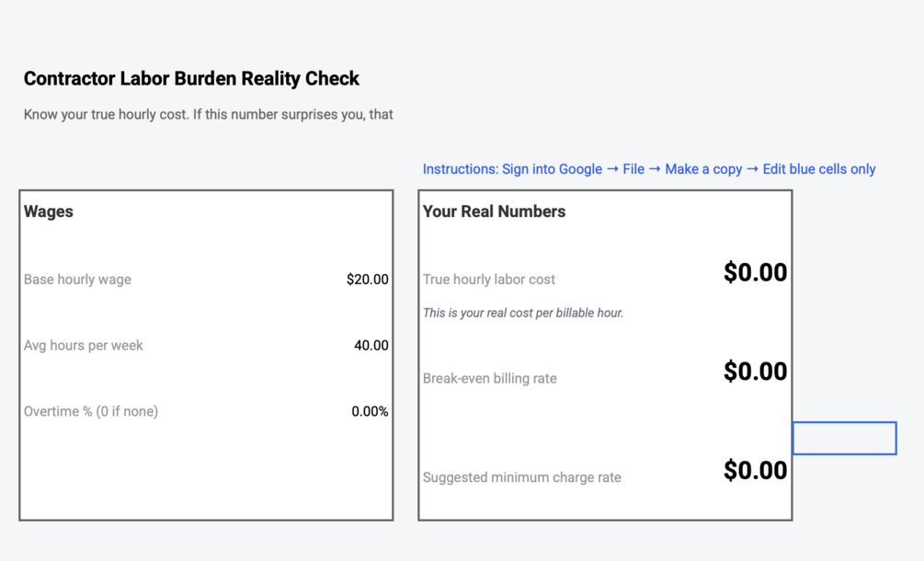Select the Avg hours per week value 40.00
The height and width of the screenshot is (561, 924).
371,346
